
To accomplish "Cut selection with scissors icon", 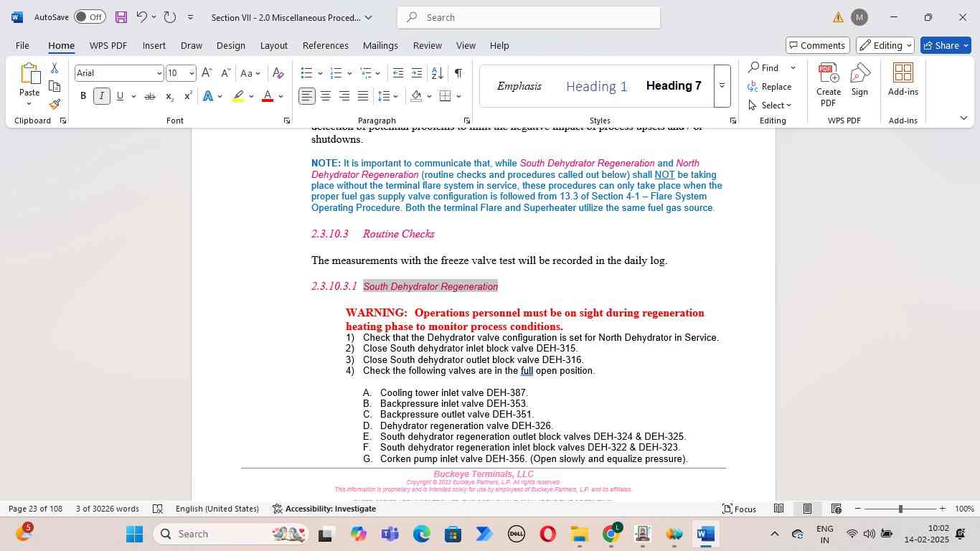I will (55, 68).
